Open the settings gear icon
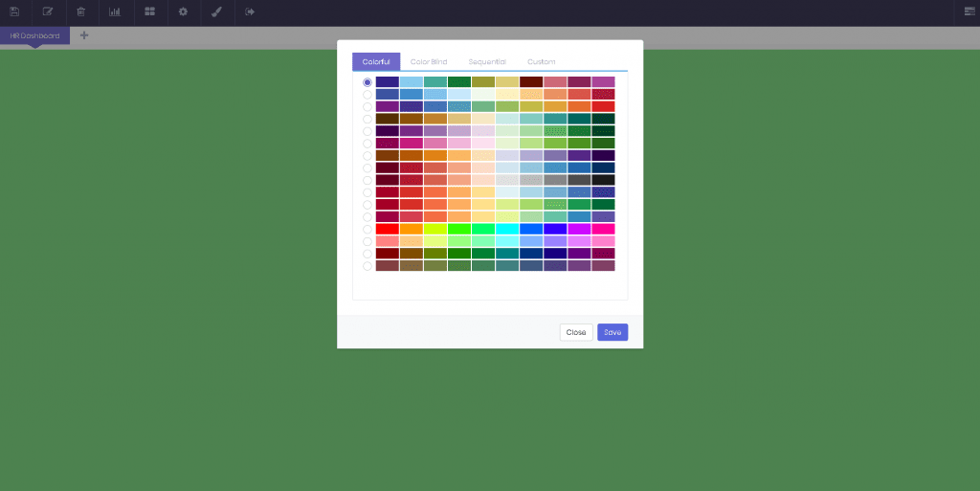Viewport: 980px width, 491px height. click(x=183, y=12)
